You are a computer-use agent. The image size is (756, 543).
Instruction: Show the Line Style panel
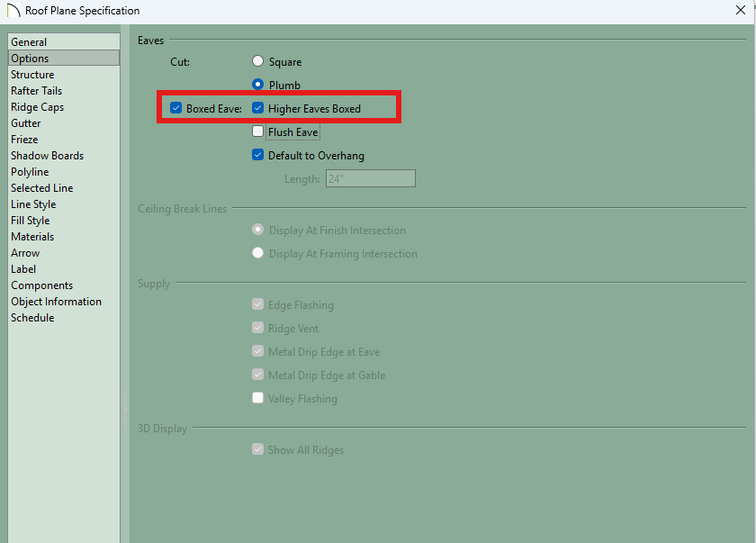tap(33, 204)
